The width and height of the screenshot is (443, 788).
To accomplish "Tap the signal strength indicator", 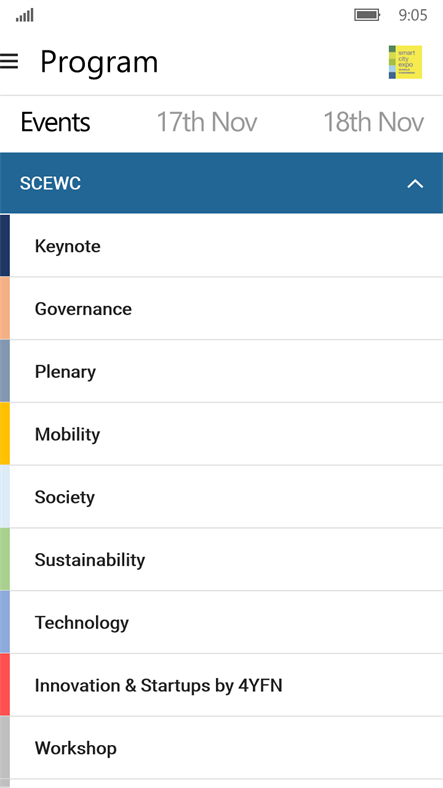I will [25, 16].
